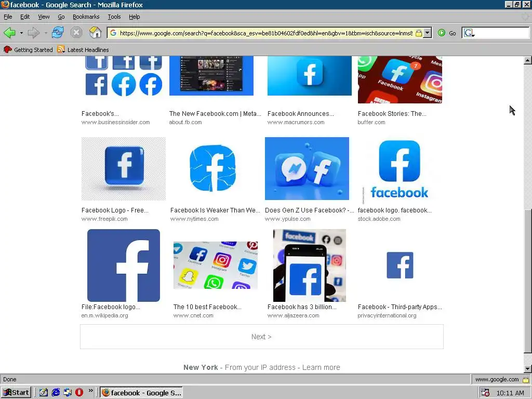The width and height of the screenshot is (532, 399).
Task: Click the 10:11 AM taskbar clock
Action: coord(510,393)
